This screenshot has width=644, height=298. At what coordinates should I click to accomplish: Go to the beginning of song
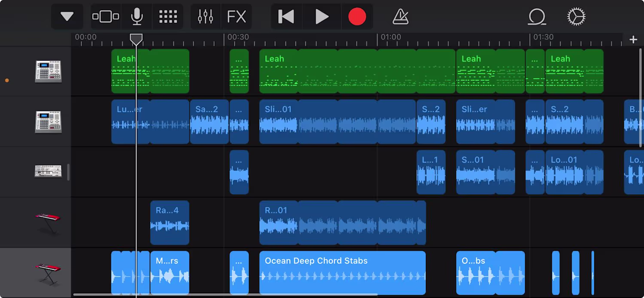coord(286,17)
